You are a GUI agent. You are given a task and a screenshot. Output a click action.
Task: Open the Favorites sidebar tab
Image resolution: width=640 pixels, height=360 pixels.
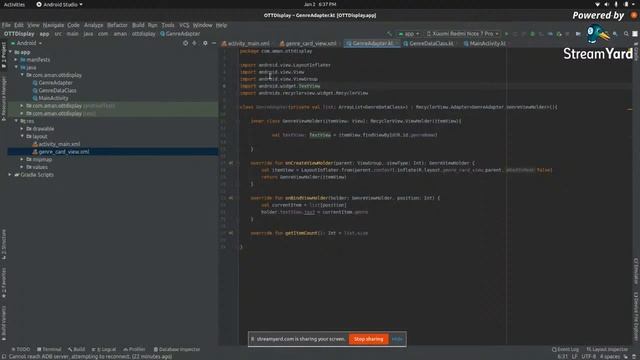click(3, 282)
